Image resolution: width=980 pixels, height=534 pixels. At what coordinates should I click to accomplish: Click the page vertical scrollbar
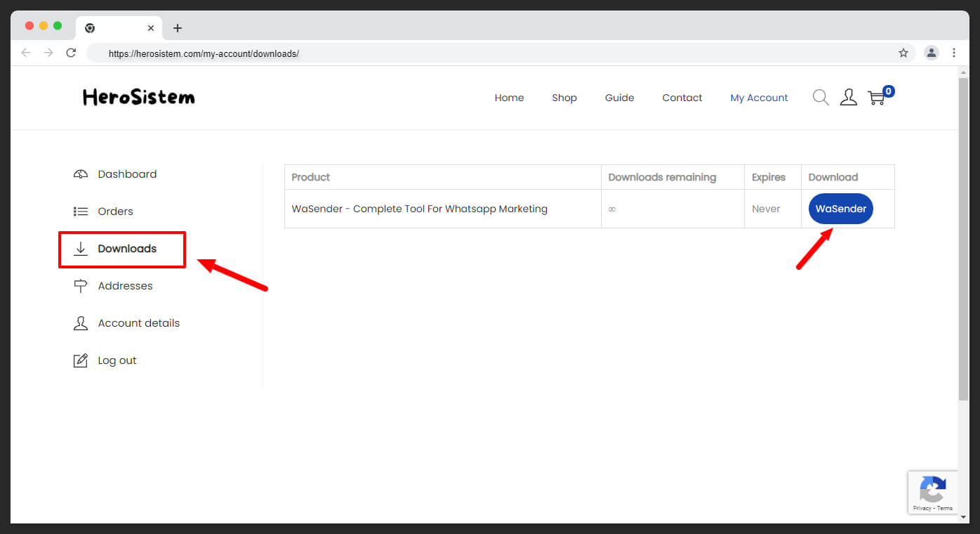tap(963, 239)
